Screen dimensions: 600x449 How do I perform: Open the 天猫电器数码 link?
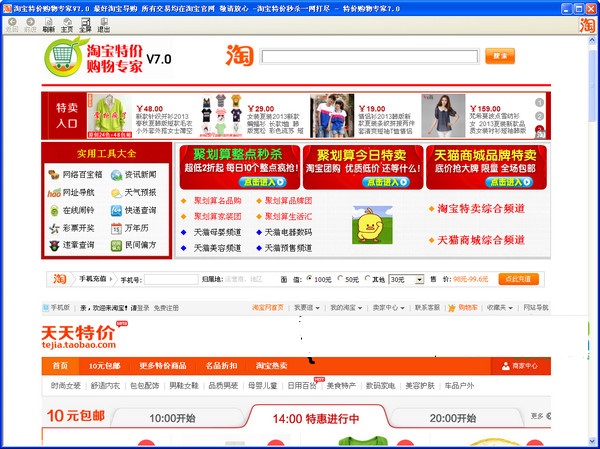288,232
